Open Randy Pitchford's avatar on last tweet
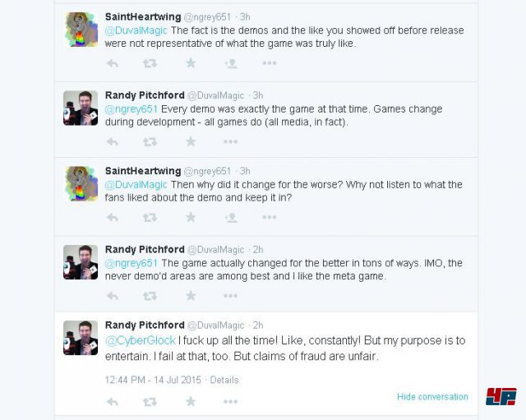 point(81,338)
